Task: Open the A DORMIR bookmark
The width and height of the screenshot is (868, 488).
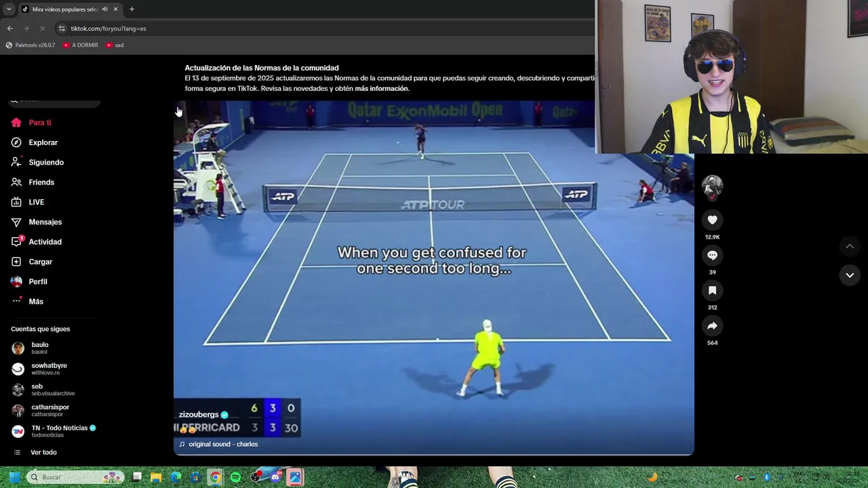Action: pyautogui.click(x=80, y=45)
